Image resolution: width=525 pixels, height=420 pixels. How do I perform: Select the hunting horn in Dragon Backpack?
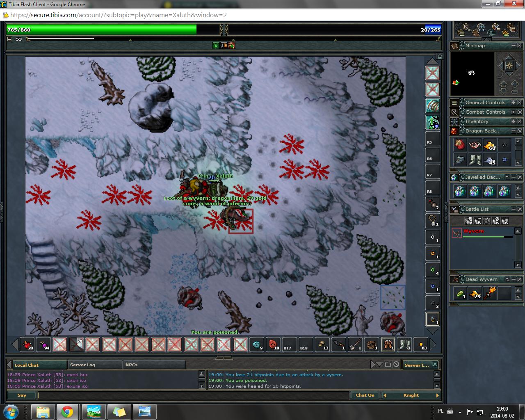(x=475, y=145)
